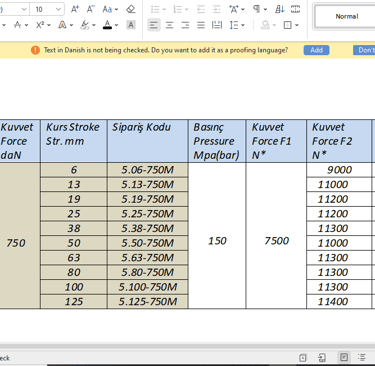The image size is (375, 366).
Task: Toggle Align Left paragraph alignment
Action: [x=154, y=25]
